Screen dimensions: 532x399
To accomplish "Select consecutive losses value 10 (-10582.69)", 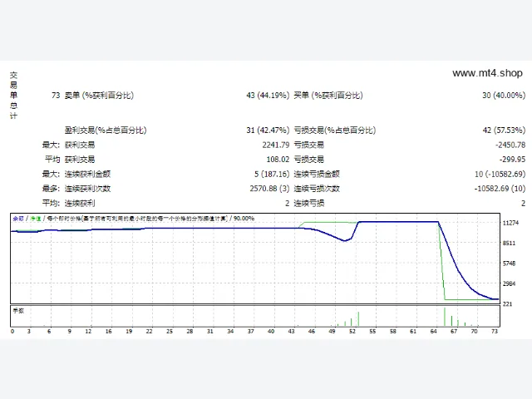I will 500,174.
